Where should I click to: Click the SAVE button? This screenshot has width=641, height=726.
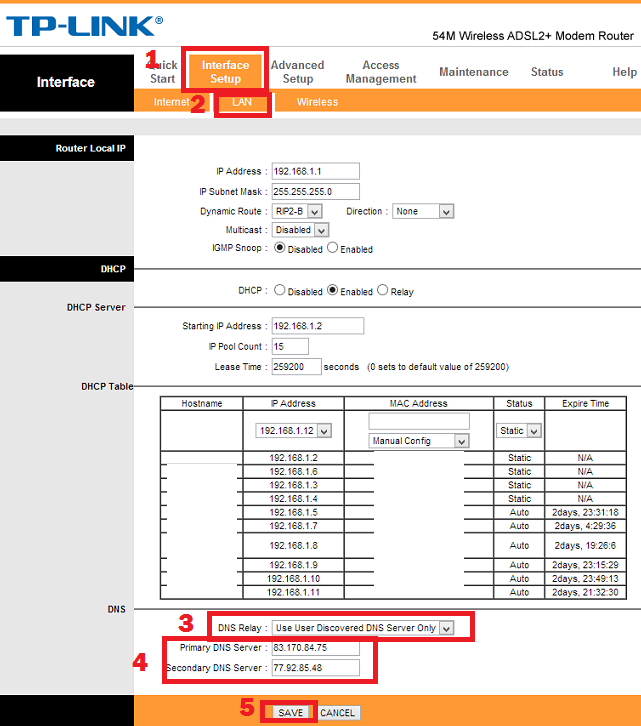tap(290, 713)
